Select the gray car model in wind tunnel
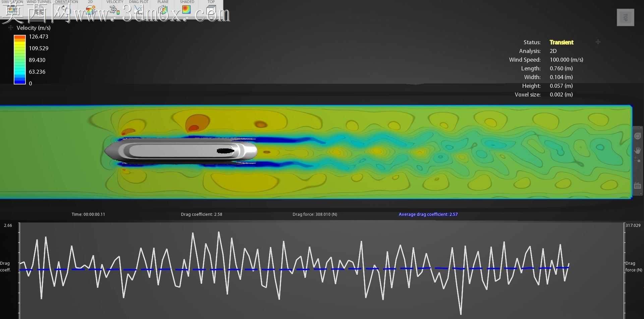The image size is (644, 319). (181, 151)
